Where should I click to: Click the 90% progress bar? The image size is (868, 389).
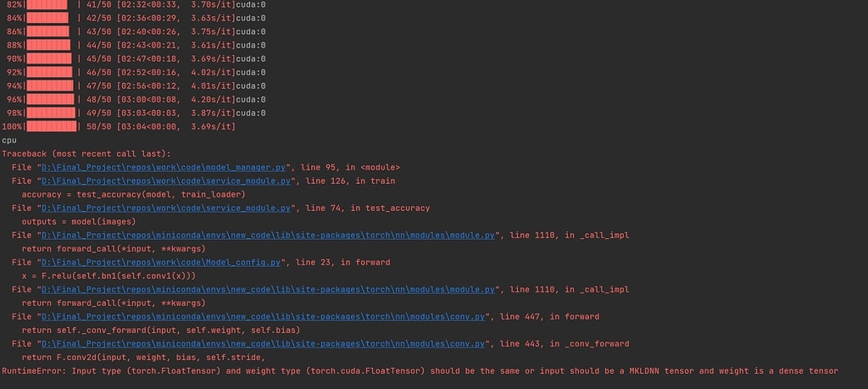coord(49,58)
